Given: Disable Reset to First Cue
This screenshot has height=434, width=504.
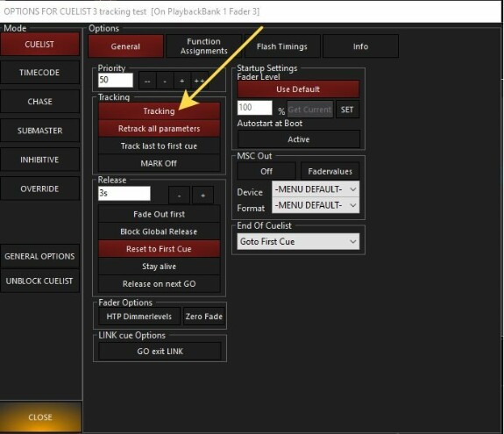Looking at the screenshot, I should pyautogui.click(x=160, y=249).
